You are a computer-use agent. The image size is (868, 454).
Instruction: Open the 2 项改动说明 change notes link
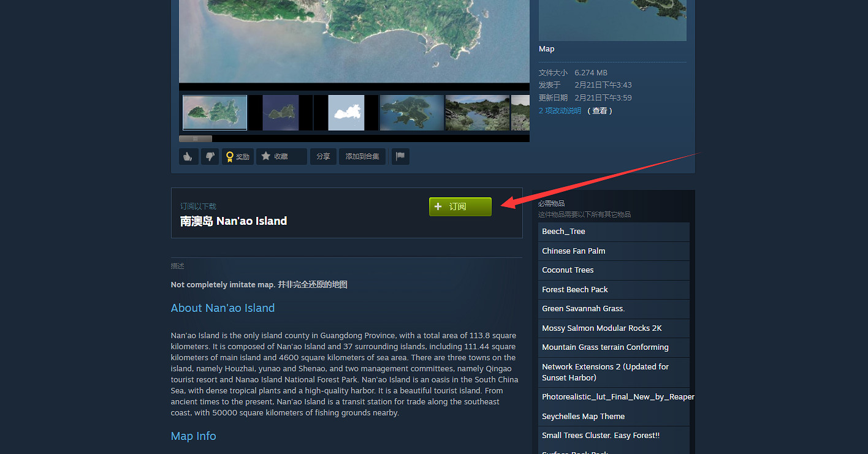click(560, 111)
